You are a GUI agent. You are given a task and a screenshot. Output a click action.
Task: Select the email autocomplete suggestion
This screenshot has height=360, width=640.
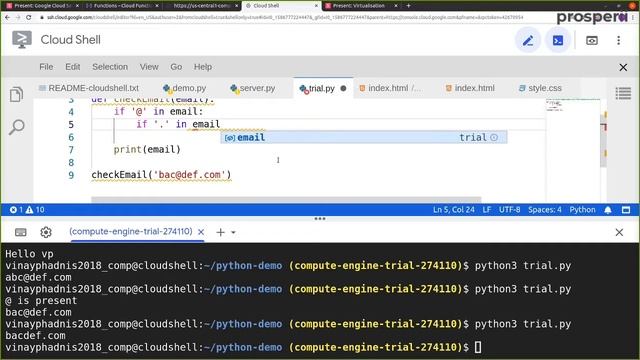click(x=363, y=138)
